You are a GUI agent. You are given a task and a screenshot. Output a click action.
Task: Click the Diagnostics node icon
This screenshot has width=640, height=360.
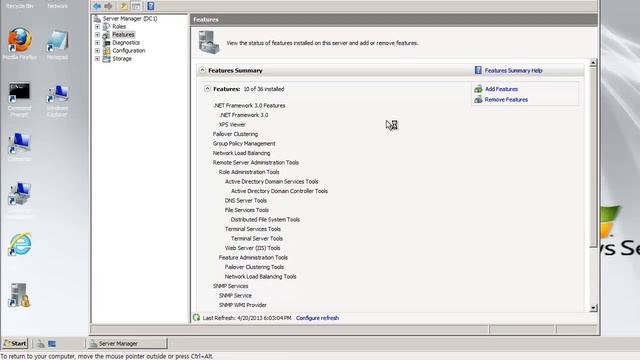[x=107, y=42]
